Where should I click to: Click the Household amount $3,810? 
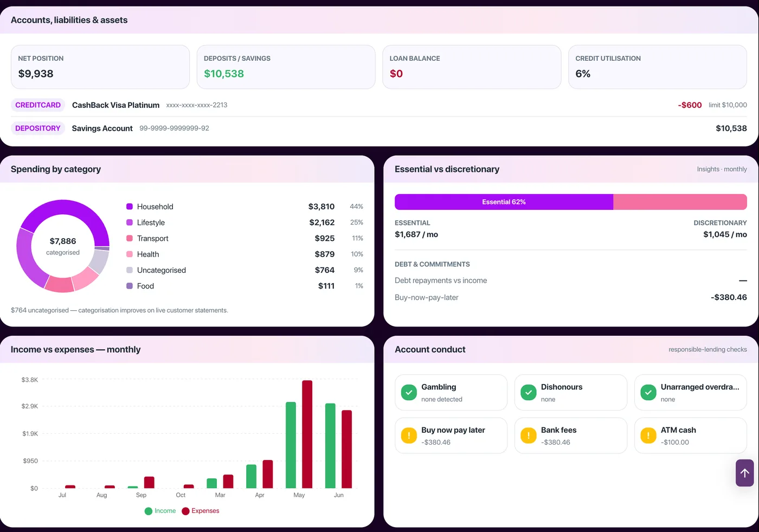321,207
